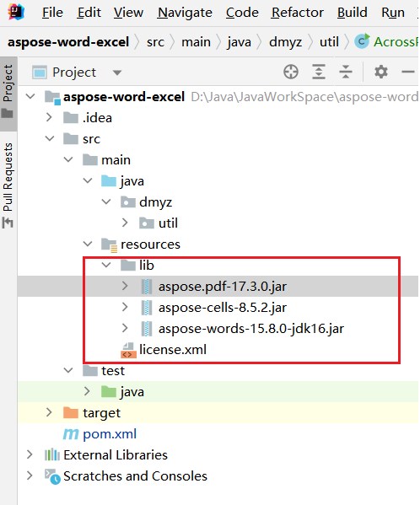Collapse the dmyz package
The width and height of the screenshot is (420, 505).
point(106,201)
